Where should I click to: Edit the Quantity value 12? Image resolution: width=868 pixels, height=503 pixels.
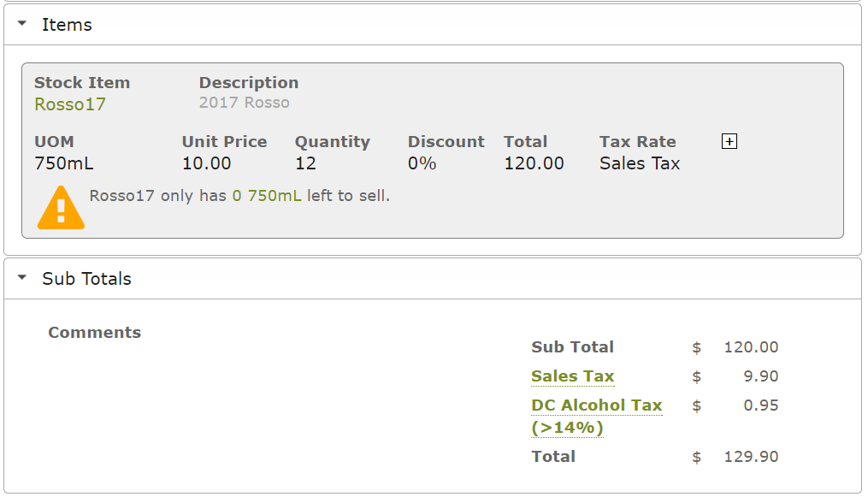point(305,163)
